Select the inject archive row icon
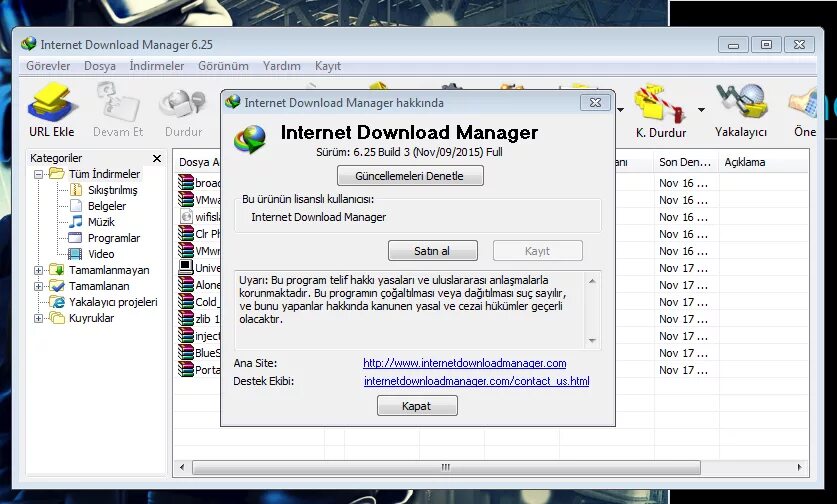The height and width of the screenshot is (504, 837). tap(186, 335)
